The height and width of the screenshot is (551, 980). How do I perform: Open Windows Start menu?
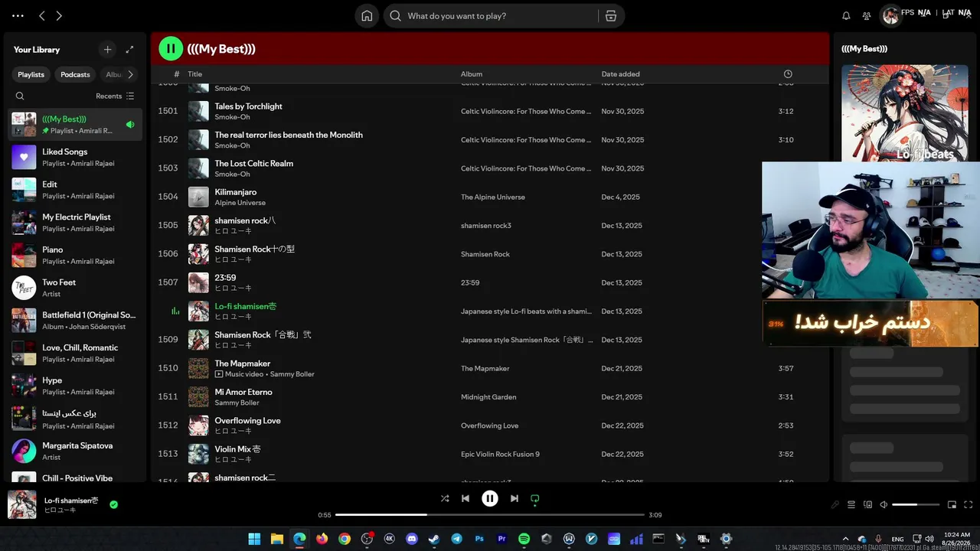click(x=254, y=539)
